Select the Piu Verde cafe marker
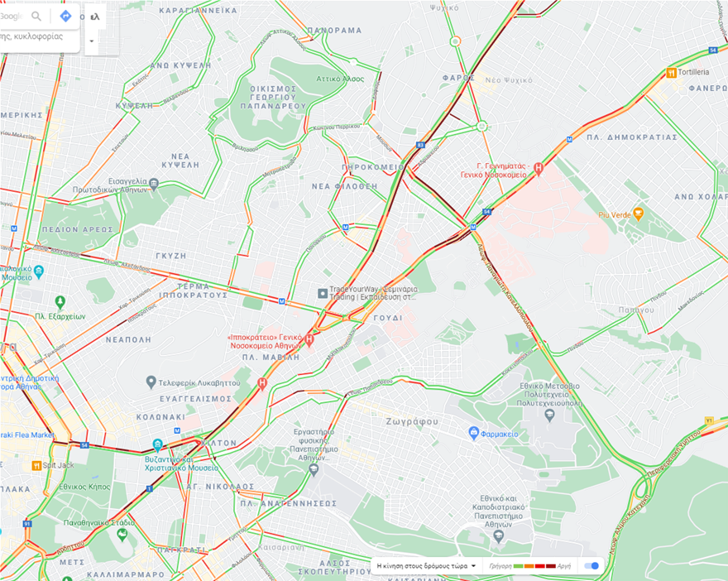 639,214
